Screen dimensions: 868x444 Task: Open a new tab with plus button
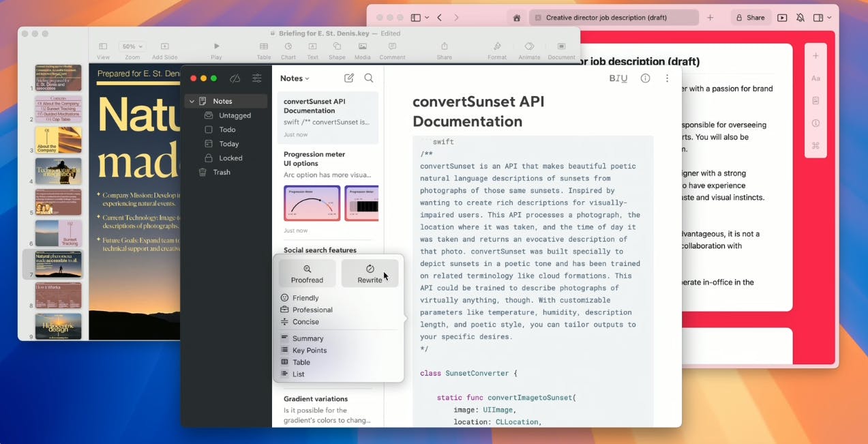click(x=710, y=18)
